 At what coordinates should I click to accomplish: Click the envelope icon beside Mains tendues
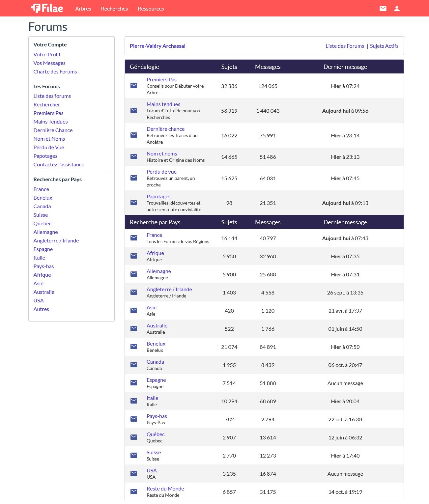[133, 110]
